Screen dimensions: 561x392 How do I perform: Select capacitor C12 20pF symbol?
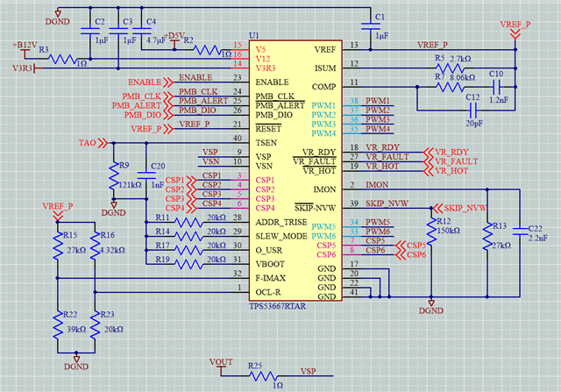(473, 110)
